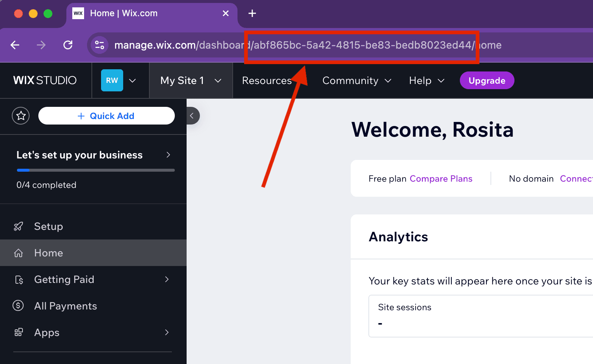This screenshot has height=364, width=593.
Task: Click the Welcome, Rosita heading
Action: pyautogui.click(x=433, y=130)
